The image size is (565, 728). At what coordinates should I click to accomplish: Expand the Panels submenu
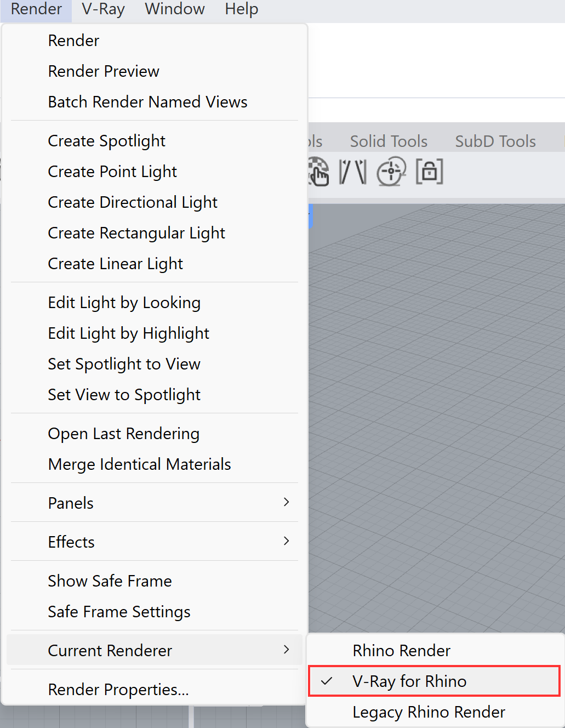click(x=155, y=503)
